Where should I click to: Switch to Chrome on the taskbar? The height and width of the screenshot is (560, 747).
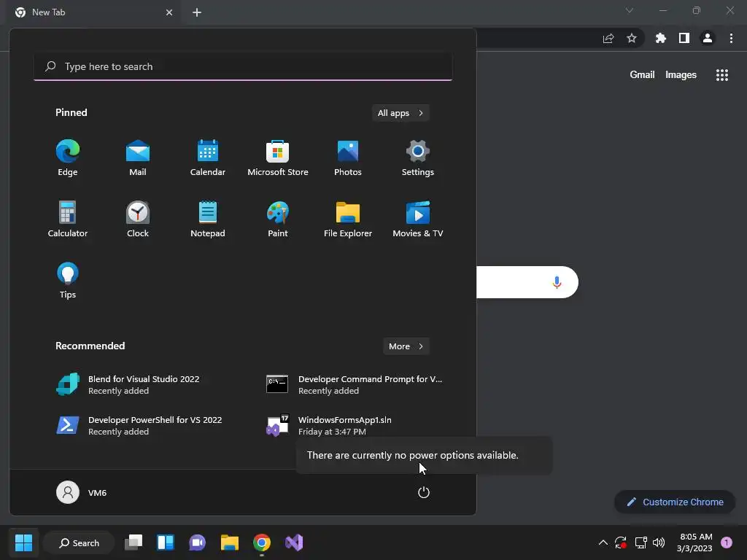pyautogui.click(x=262, y=542)
